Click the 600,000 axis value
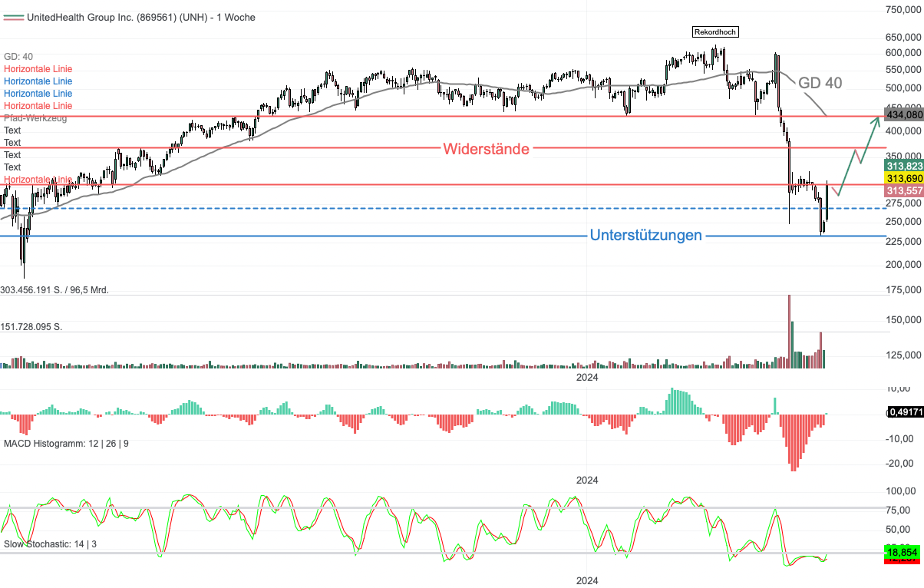The width and height of the screenshot is (924, 588). (903, 53)
